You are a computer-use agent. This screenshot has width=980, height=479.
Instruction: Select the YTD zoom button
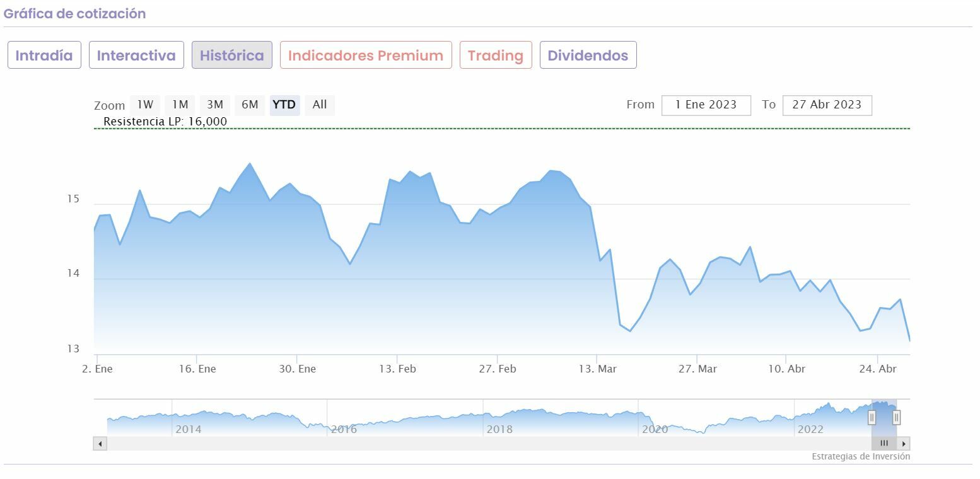284,105
